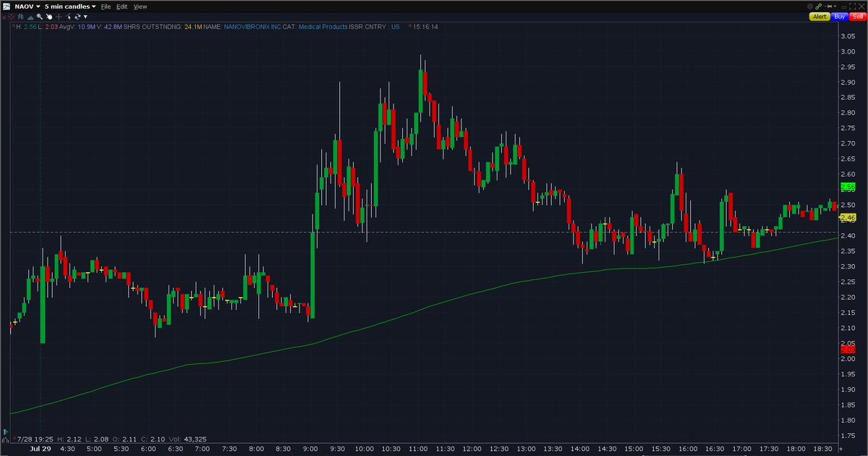868x456 pixels.
Task: Open the View menu
Action: pyautogui.click(x=140, y=7)
